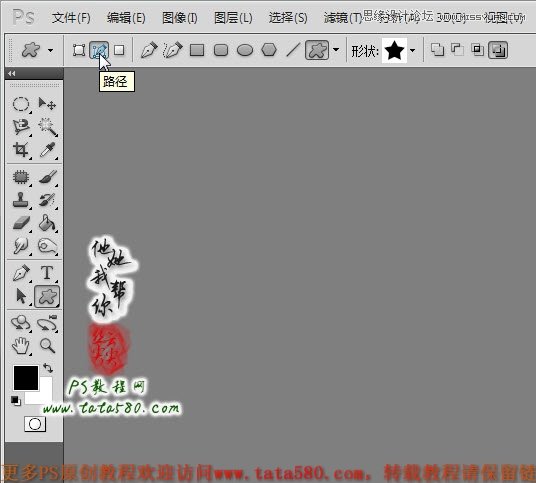536x483 pixels.
Task: Set Exclude overlapping path areas mode
Action: click(498, 50)
